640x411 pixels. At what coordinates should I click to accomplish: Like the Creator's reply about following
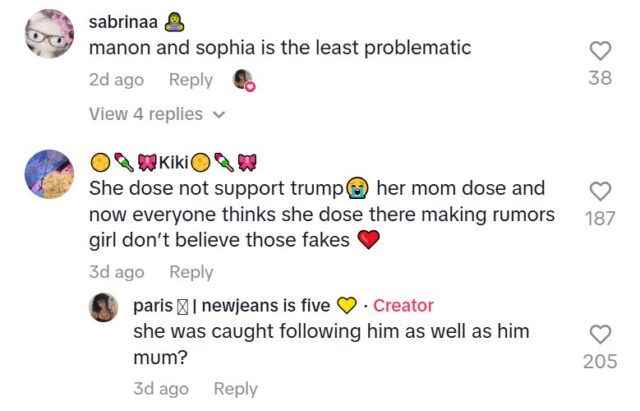(600, 334)
